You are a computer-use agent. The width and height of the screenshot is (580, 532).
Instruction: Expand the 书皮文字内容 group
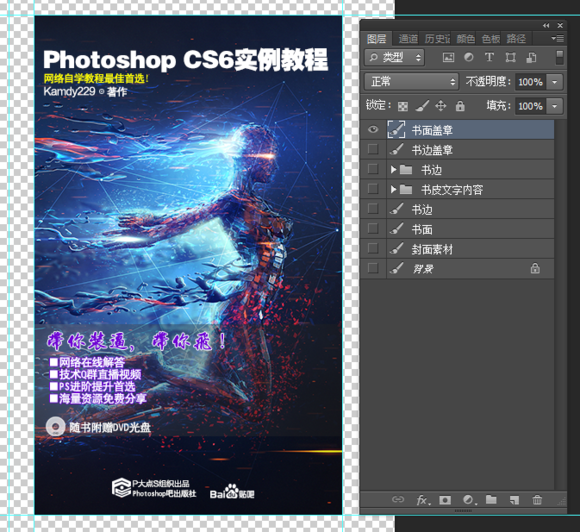click(393, 189)
